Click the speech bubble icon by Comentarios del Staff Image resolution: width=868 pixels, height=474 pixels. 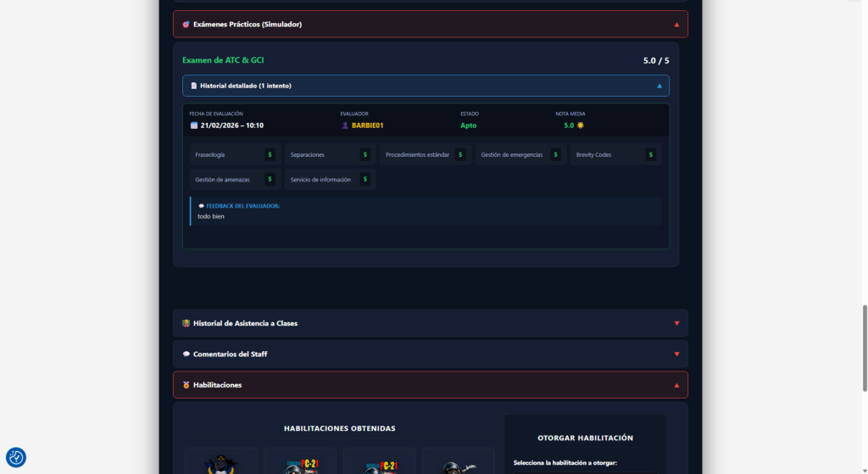pos(186,354)
